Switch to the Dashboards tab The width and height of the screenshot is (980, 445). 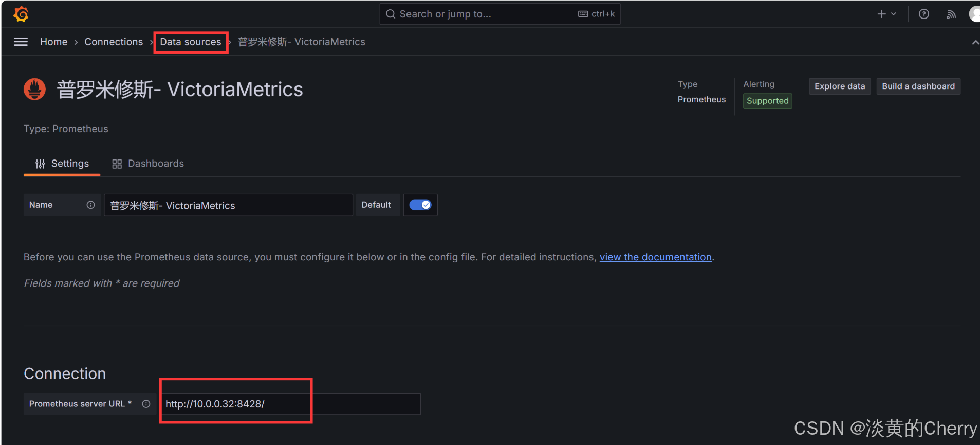pyautogui.click(x=148, y=164)
